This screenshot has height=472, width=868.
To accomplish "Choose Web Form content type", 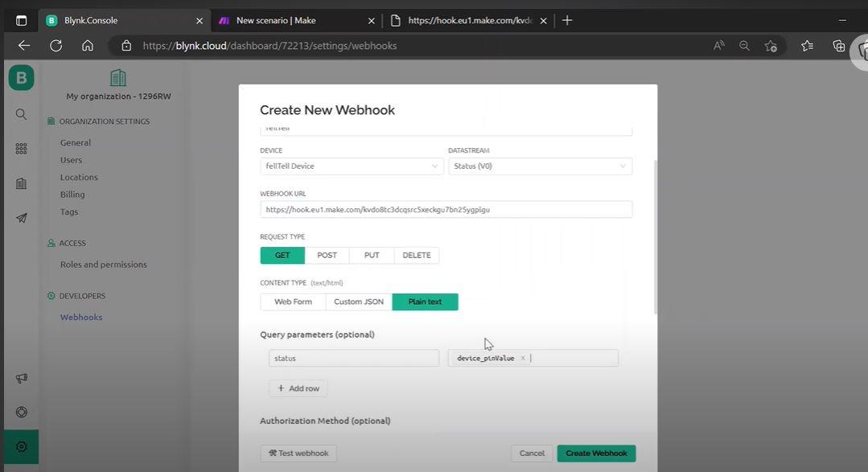I will tap(293, 302).
